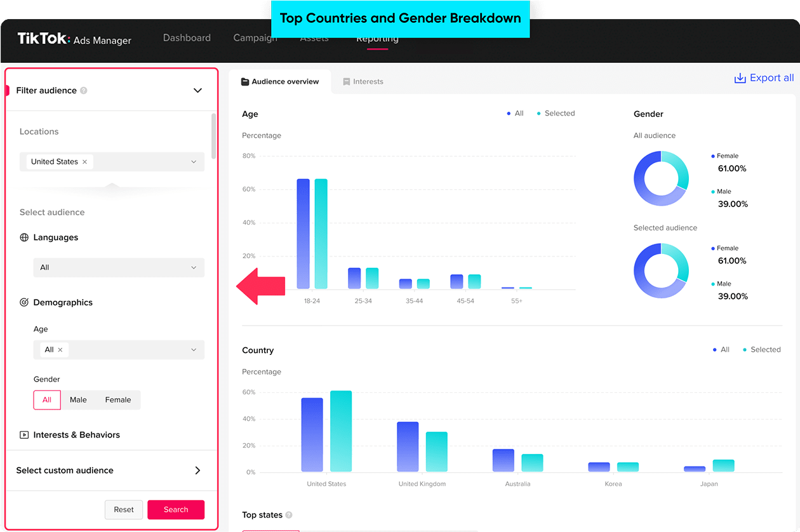Select the All gender option

click(x=47, y=400)
